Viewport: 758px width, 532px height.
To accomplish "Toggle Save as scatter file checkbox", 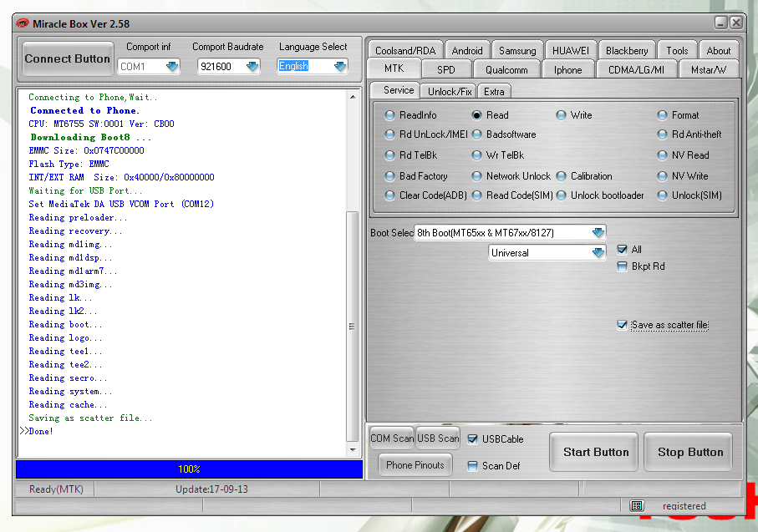I will click(622, 325).
